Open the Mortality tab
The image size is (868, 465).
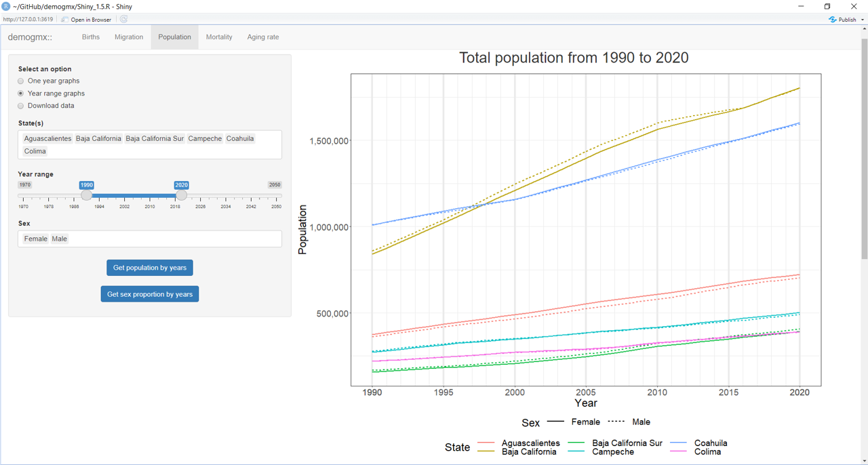tap(219, 37)
